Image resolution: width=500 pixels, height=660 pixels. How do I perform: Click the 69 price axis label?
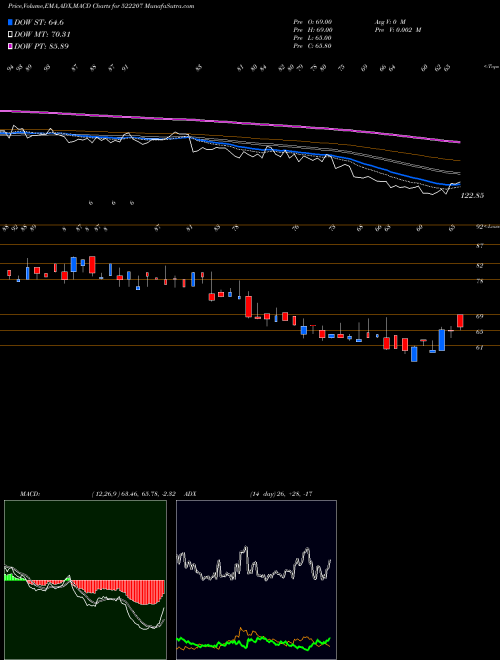[479, 316]
